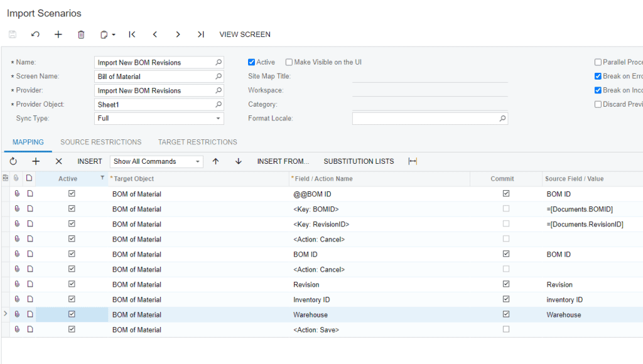Switch to Source Restrictions tab

(100, 142)
